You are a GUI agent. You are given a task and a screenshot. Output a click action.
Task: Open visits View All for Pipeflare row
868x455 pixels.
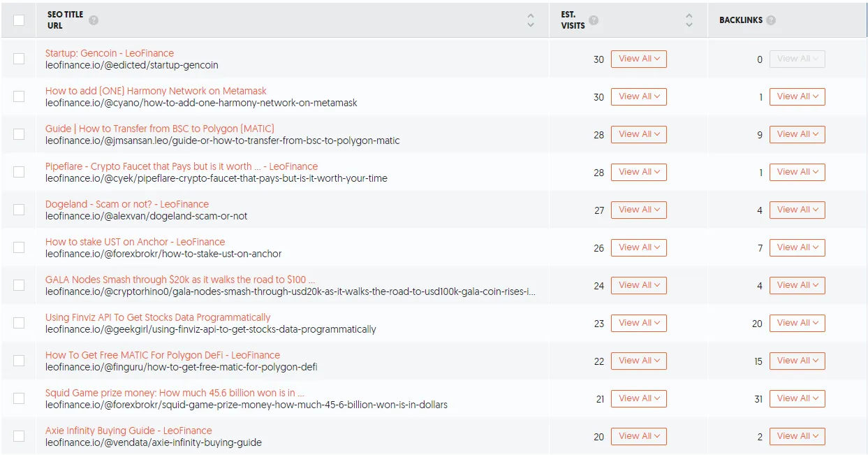pos(639,172)
